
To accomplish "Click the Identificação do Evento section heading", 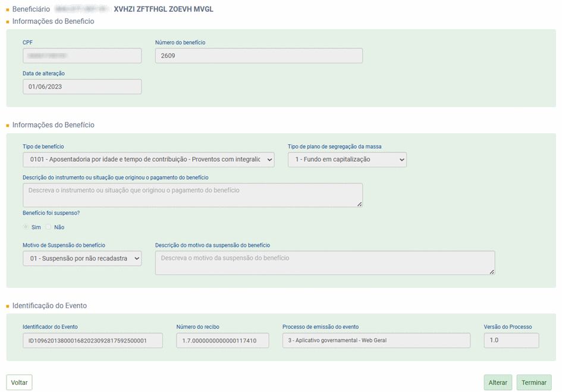I will click(x=49, y=306).
